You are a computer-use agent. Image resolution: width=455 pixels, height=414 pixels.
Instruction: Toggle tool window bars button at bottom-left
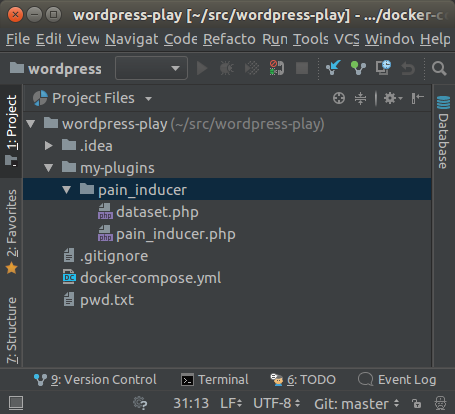point(16,403)
